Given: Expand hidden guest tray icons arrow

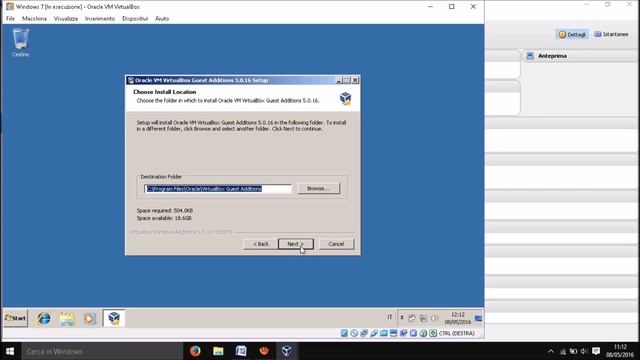Looking at the screenshot, I should [x=402, y=318].
